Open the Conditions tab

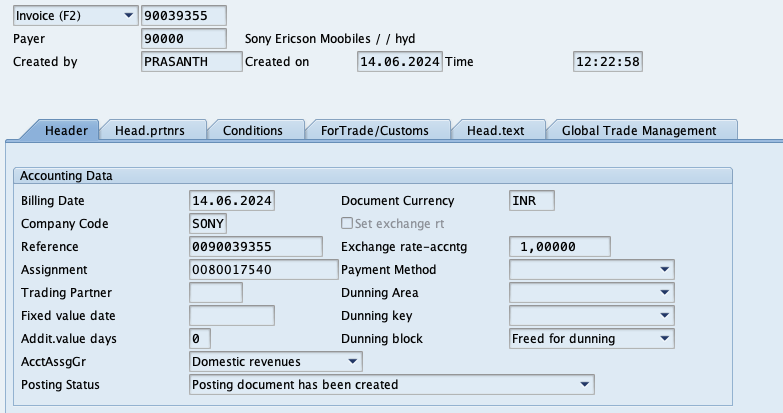(252, 130)
